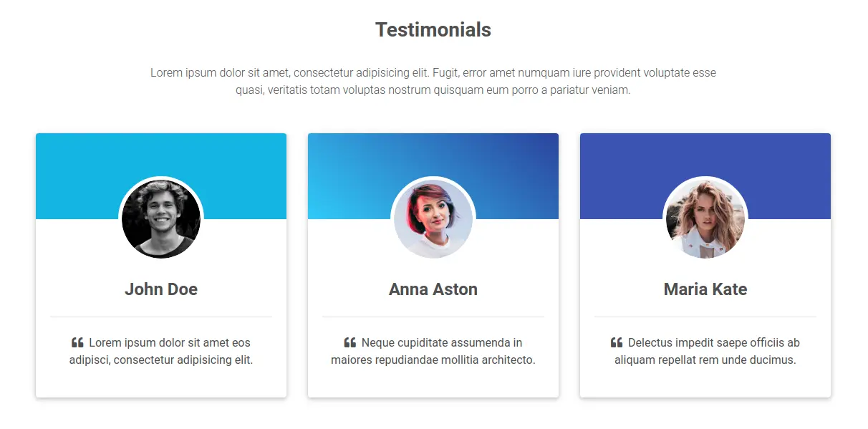This screenshot has height=429, width=868.
Task: Select the John Doe name heading
Action: (x=161, y=289)
